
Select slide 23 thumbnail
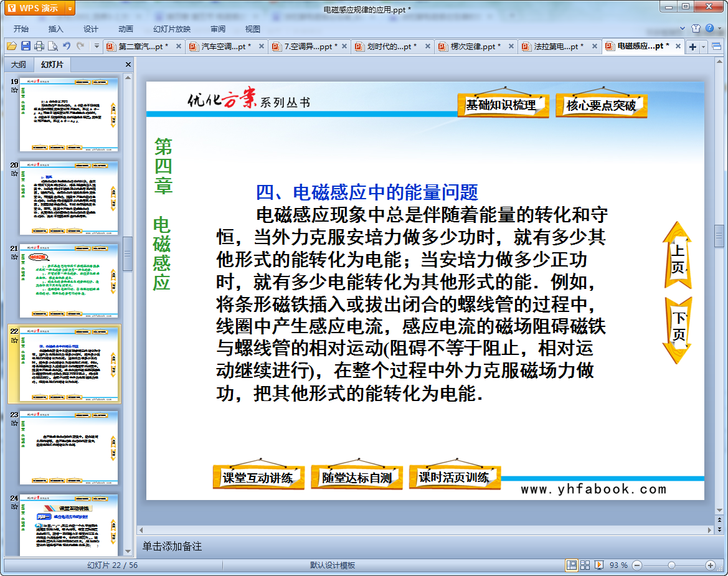69,448
